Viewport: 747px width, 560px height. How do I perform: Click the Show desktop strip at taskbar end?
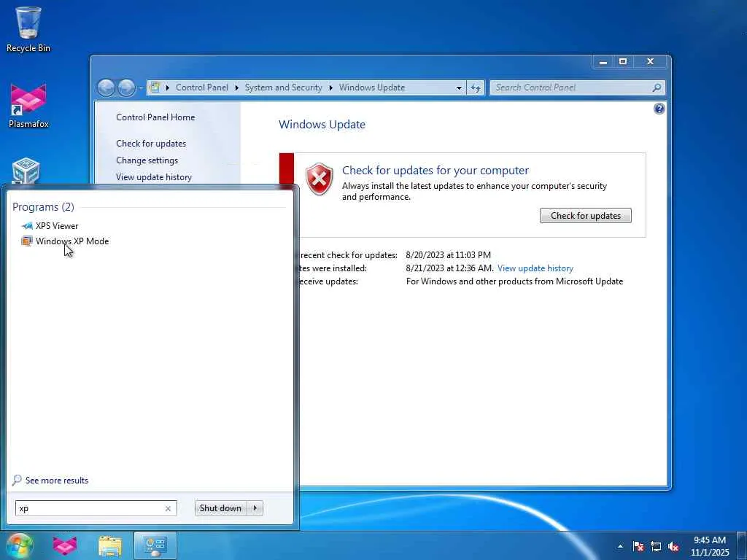point(742,546)
